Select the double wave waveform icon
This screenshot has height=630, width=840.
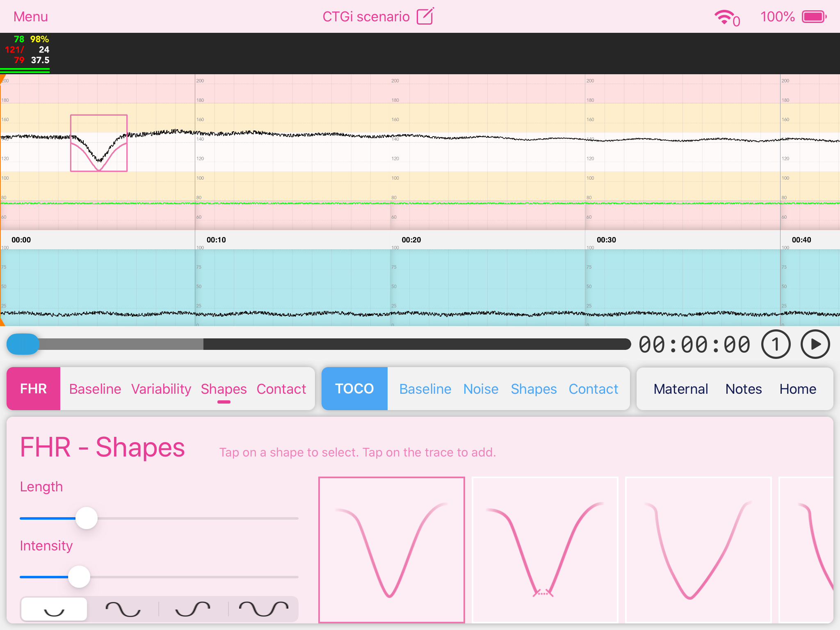[263, 609]
